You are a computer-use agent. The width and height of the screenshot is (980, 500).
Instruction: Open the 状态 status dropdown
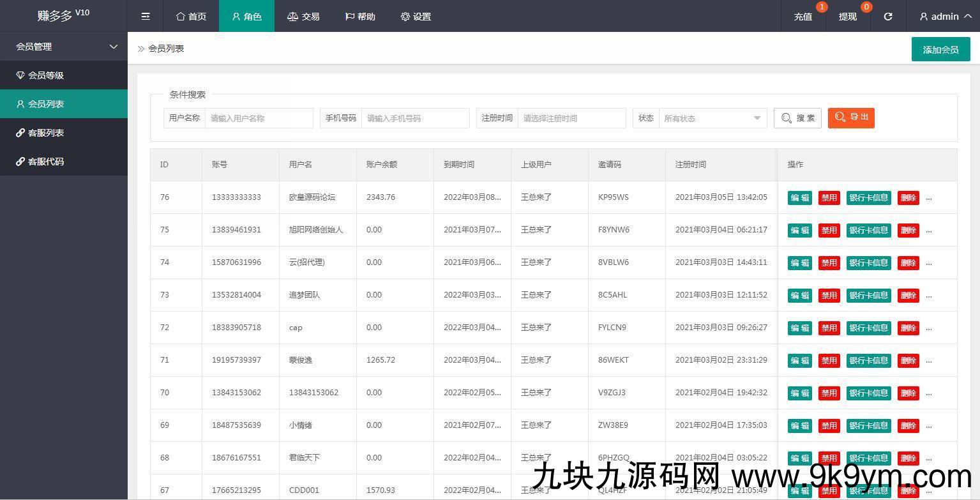[712, 118]
